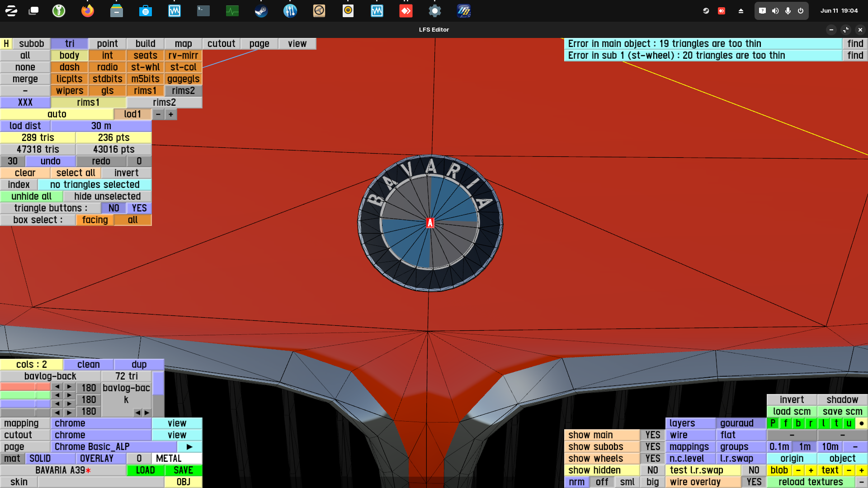
Task: Toggle the show hidden NO button
Action: (652, 470)
